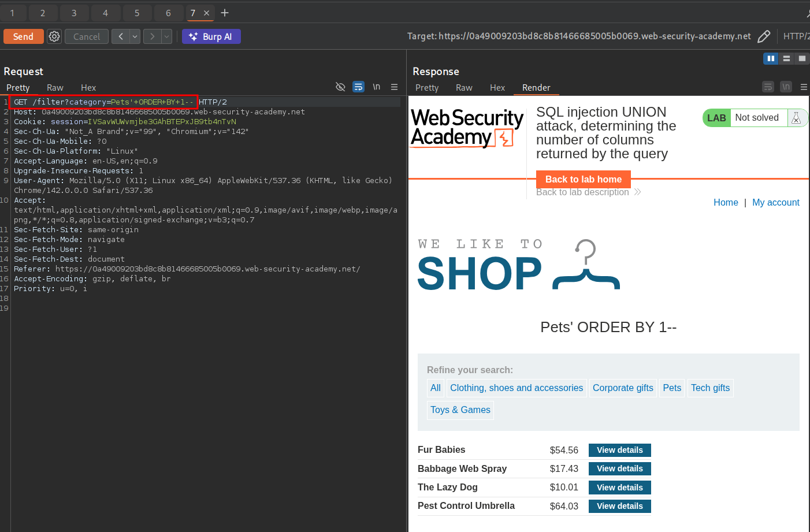Toggle show non-printable \n characters in Request
The image size is (810, 532).
[376, 87]
